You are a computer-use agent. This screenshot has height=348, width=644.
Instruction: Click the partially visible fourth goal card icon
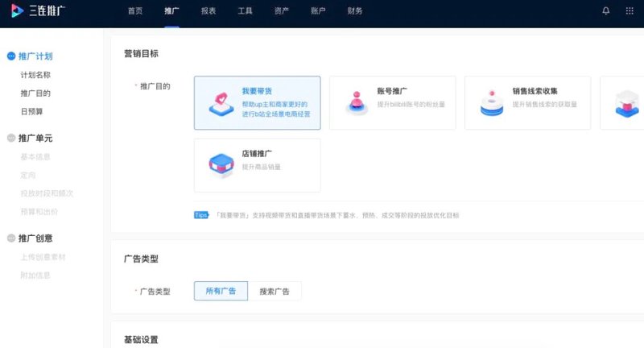pyautogui.click(x=627, y=104)
